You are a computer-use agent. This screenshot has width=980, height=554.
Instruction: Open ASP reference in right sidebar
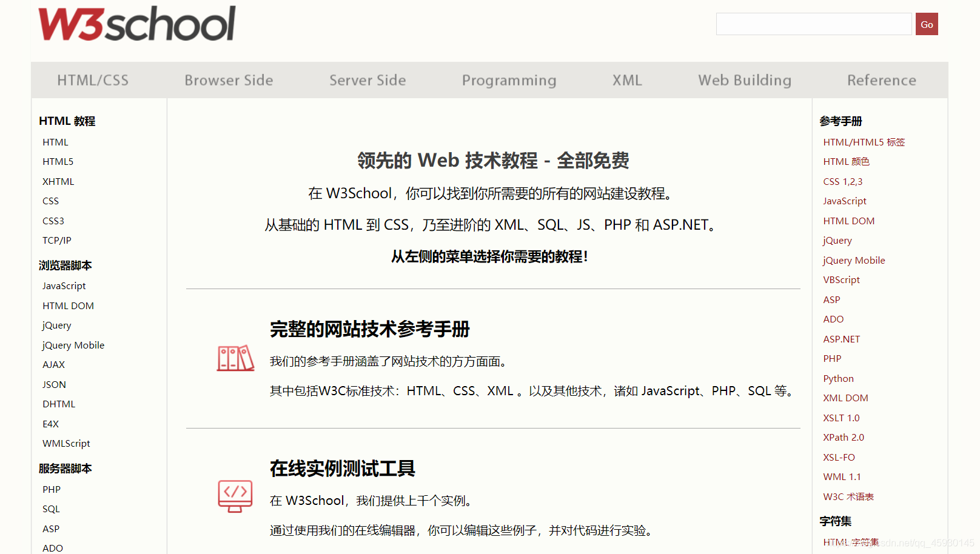[x=831, y=299]
